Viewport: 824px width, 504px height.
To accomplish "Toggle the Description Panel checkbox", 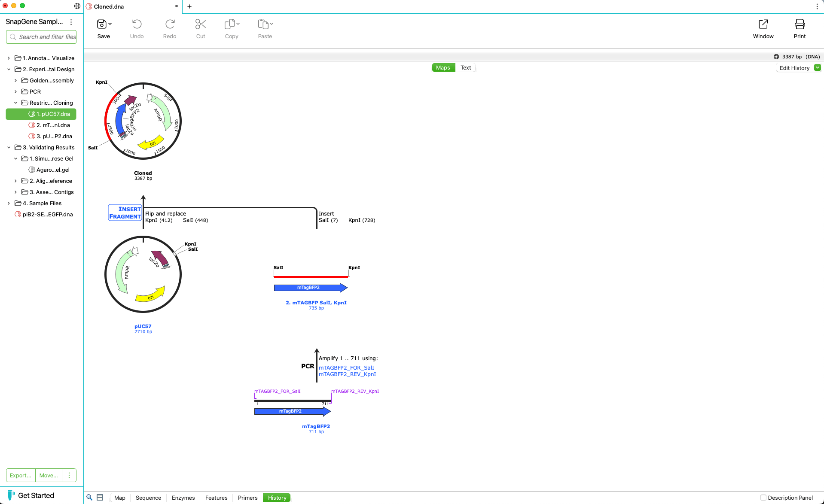I will [763, 498].
